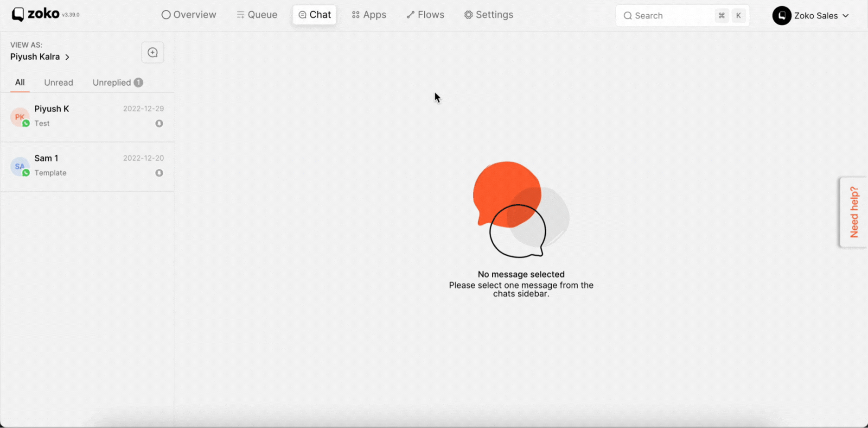Click the Zoko Sales account avatar
The height and width of the screenshot is (428, 868).
pos(782,16)
